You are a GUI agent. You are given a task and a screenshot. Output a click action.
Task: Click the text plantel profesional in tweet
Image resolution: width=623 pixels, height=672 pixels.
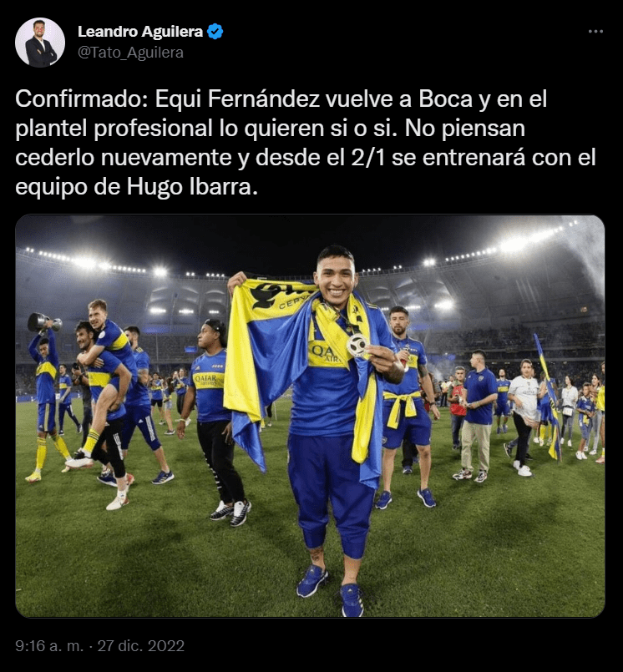click(x=114, y=129)
